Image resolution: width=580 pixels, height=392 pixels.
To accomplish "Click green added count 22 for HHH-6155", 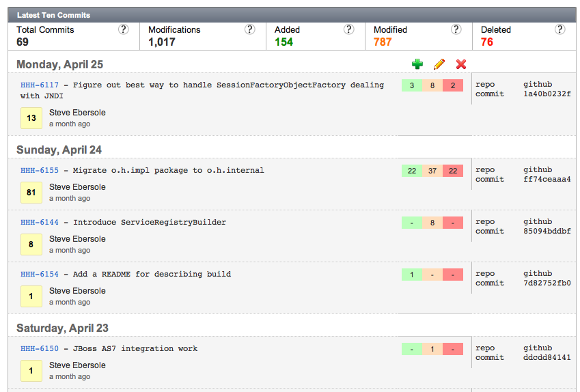I will click(x=412, y=171).
